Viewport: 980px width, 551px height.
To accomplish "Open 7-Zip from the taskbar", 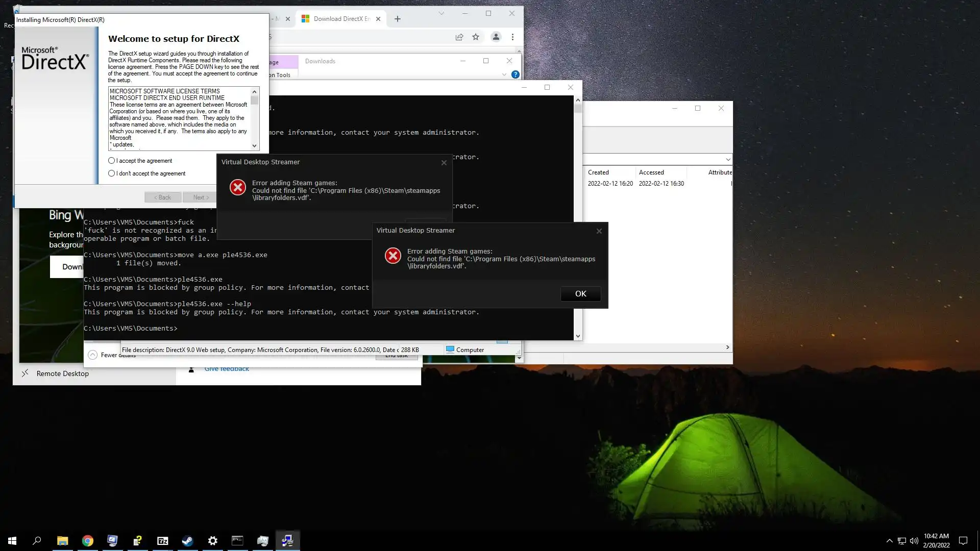I will pos(162,541).
